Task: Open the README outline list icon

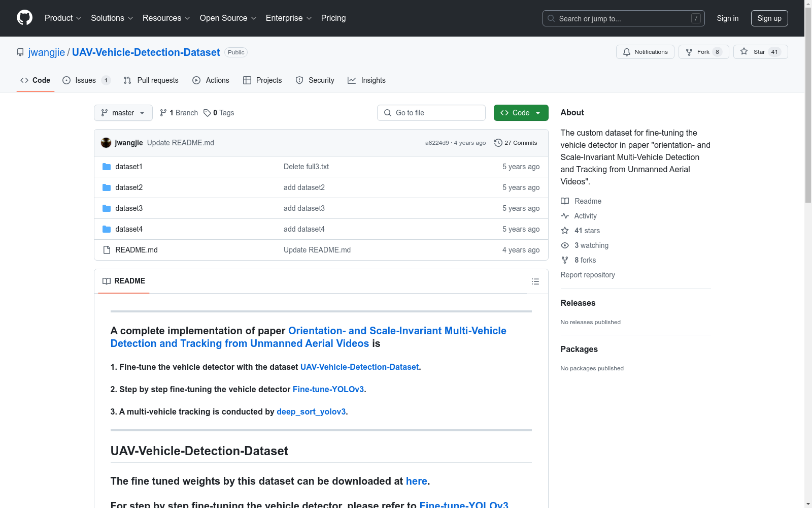Action: pos(535,281)
